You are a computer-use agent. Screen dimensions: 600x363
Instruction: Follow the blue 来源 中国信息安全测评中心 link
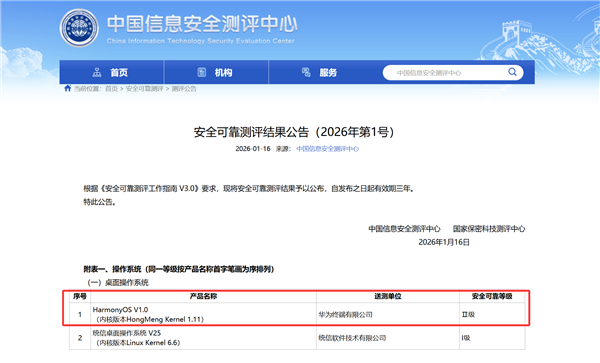[x=328, y=149]
